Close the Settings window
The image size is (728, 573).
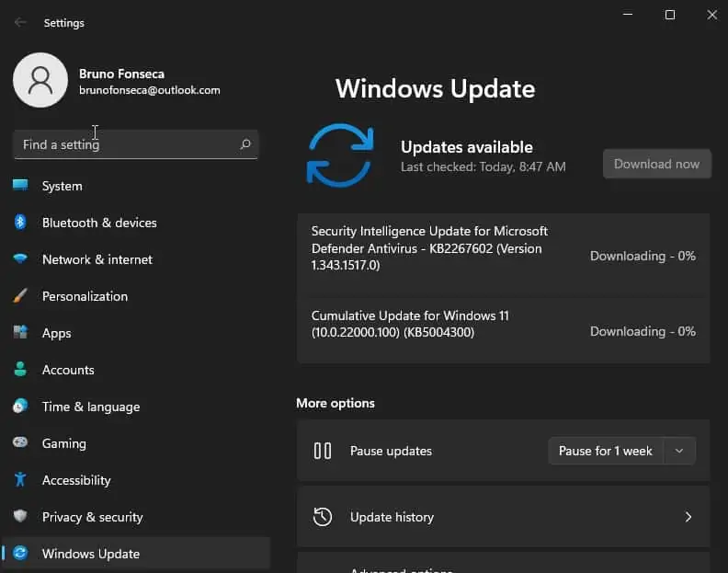pos(711,15)
